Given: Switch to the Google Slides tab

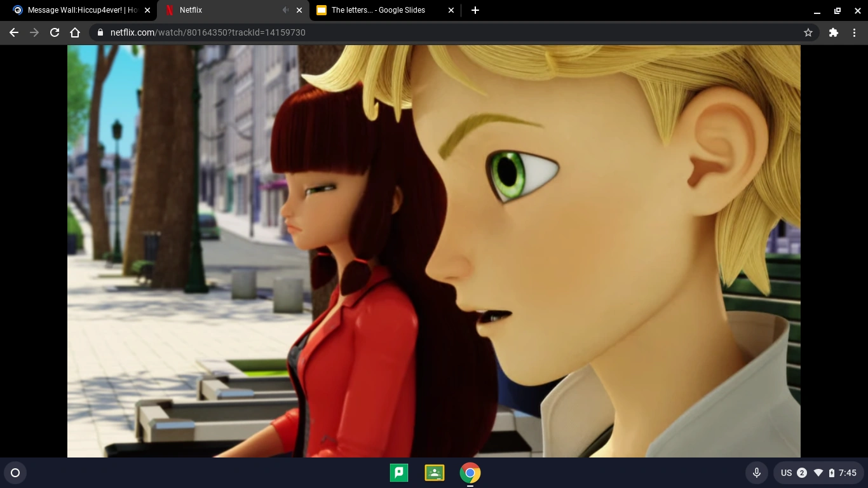Looking at the screenshot, I should point(375,10).
